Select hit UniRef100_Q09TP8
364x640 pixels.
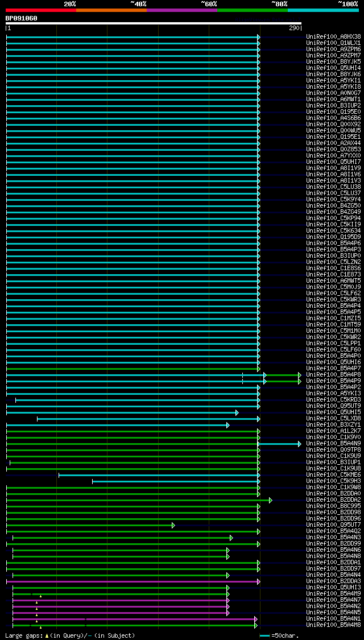tap(333, 450)
